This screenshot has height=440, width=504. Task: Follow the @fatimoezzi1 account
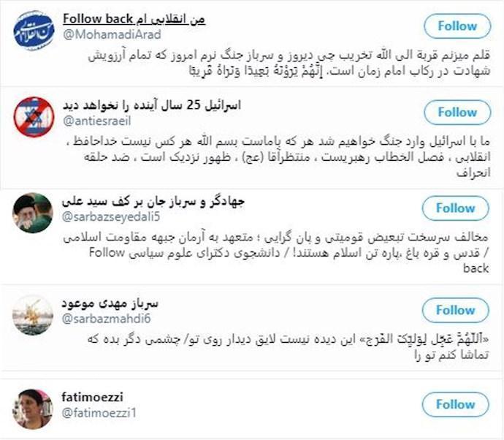click(x=456, y=404)
